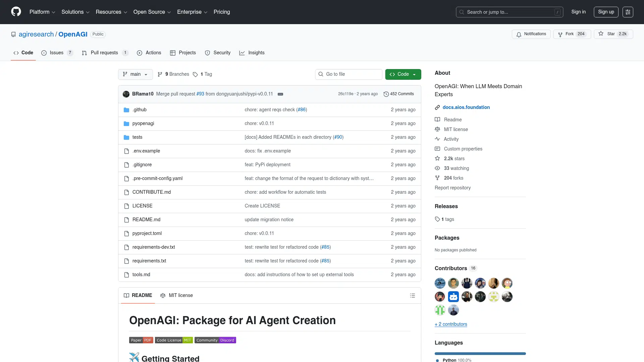The width and height of the screenshot is (644, 362).
Task: Expand the commit message ellipsis icon
Action: click(x=280, y=94)
